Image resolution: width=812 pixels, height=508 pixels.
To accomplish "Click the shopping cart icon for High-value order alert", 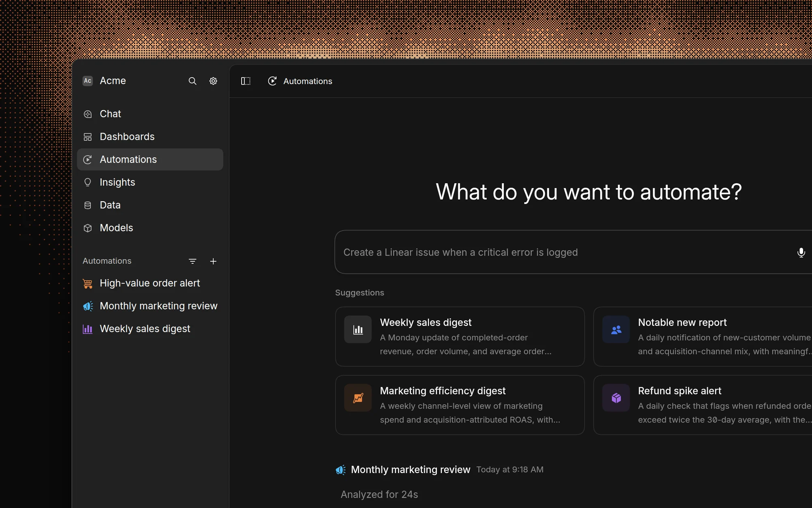I will tap(88, 284).
